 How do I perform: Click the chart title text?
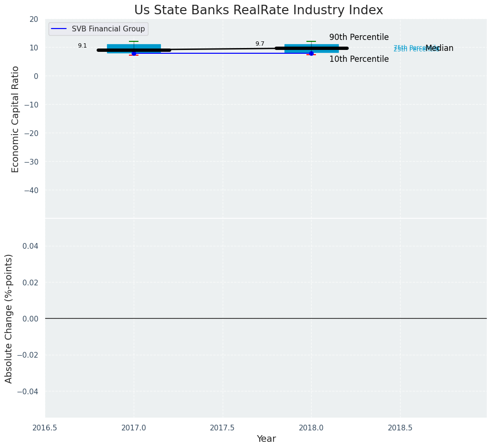click(x=258, y=10)
